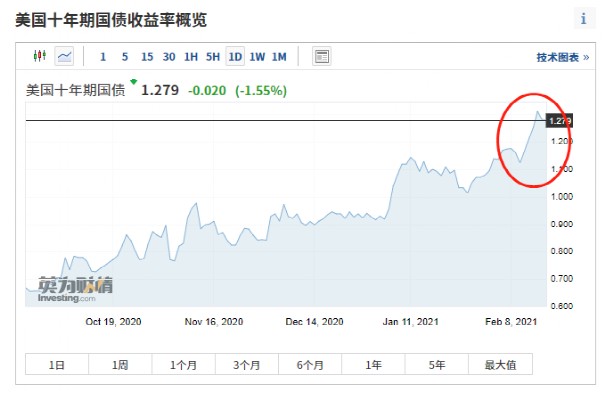This screenshot has height=394, width=605.
Task: Choose the 1年 time range tab
Action: 373,364
